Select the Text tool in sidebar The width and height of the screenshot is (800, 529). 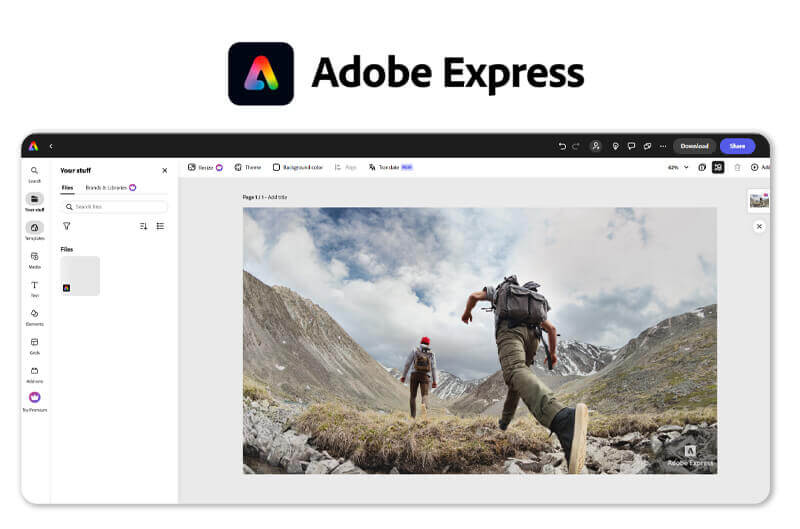pyautogui.click(x=34, y=288)
